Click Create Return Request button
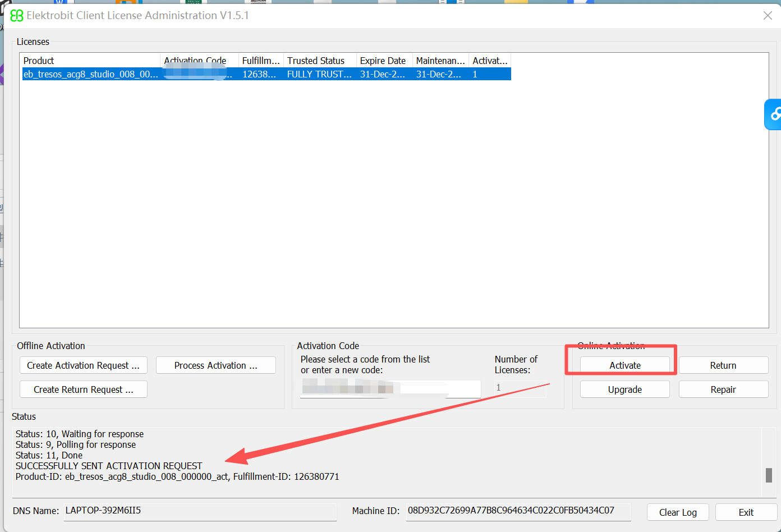This screenshot has height=532, width=781. tap(84, 389)
